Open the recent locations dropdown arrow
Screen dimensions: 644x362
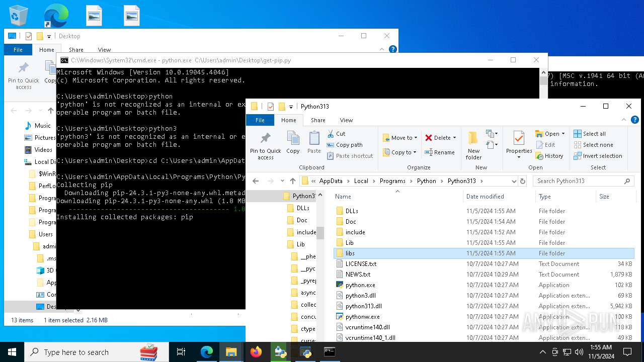283,181
